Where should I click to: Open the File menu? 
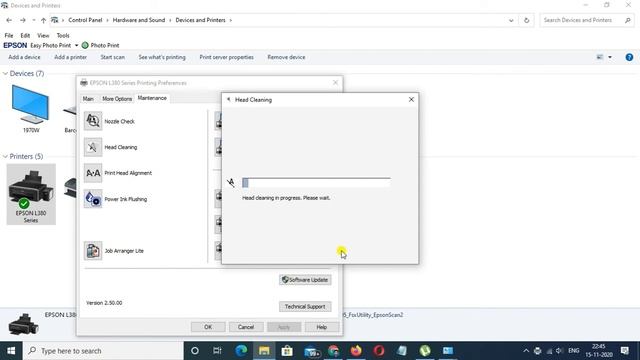pyautogui.click(x=9, y=36)
